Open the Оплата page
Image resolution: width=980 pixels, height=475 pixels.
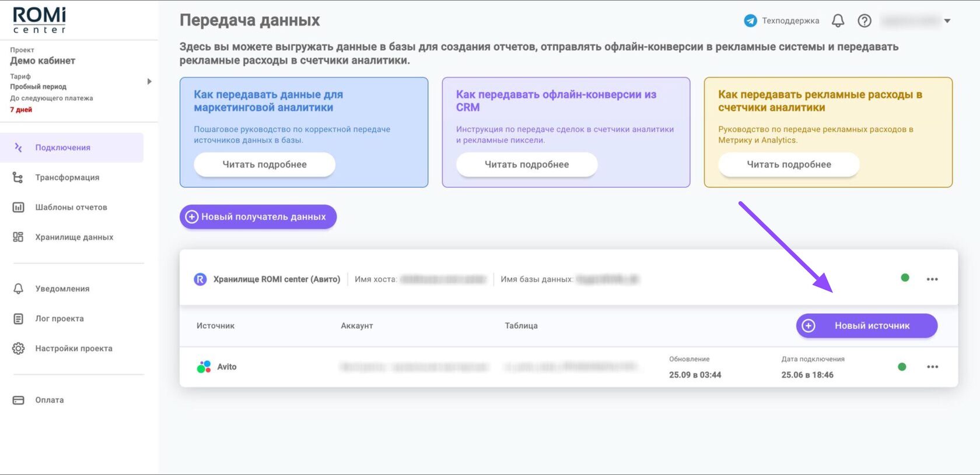(x=50, y=400)
